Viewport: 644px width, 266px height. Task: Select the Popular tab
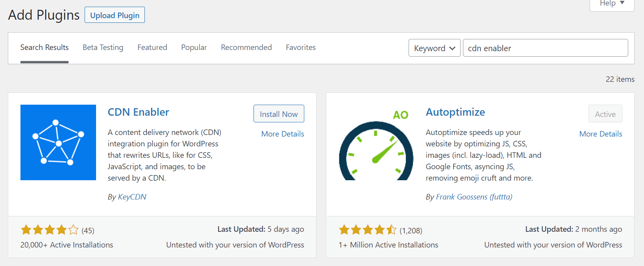coord(194,48)
